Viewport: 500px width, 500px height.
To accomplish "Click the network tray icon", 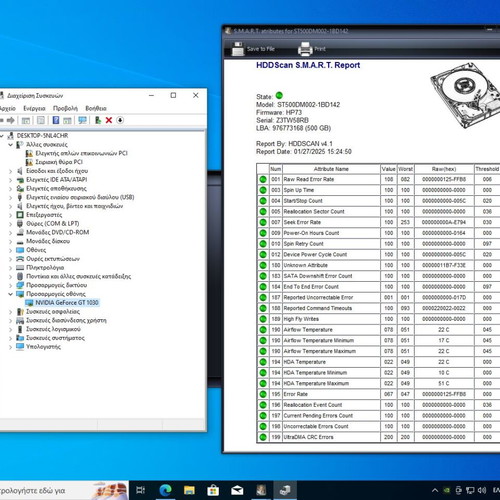I will [470, 490].
